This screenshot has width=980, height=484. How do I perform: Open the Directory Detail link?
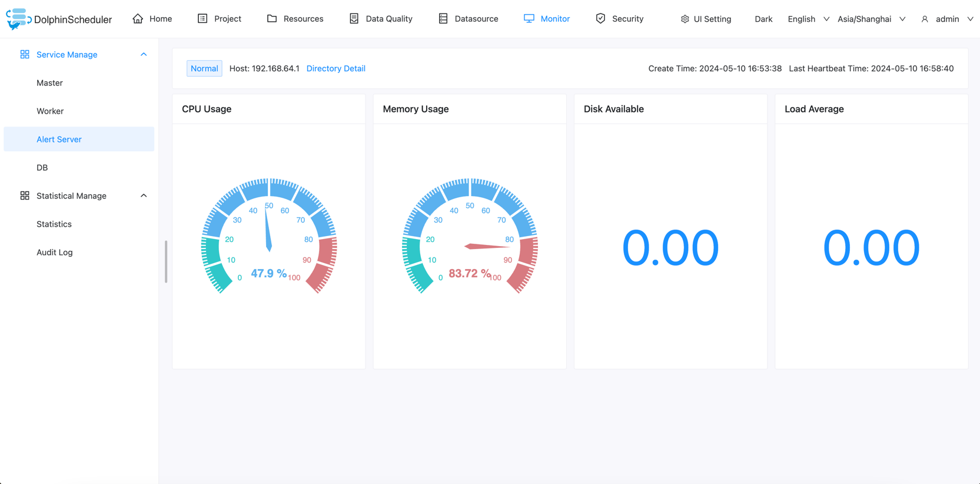click(x=335, y=68)
